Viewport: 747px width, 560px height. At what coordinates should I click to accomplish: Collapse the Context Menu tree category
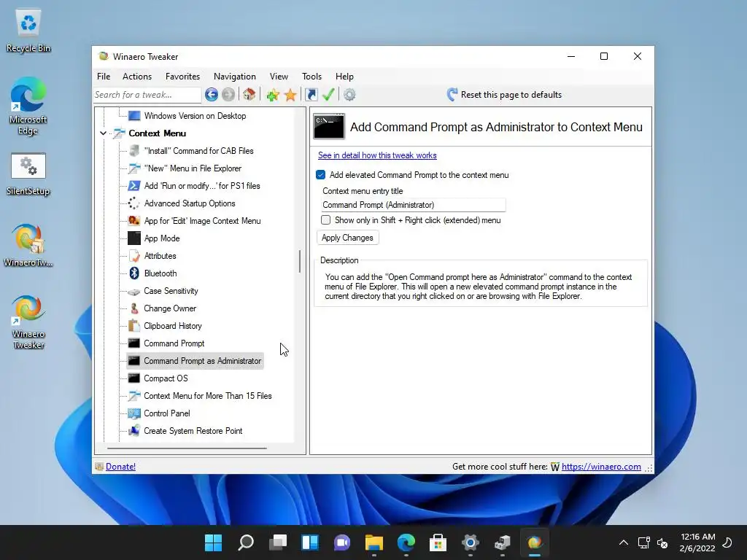coord(104,133)
